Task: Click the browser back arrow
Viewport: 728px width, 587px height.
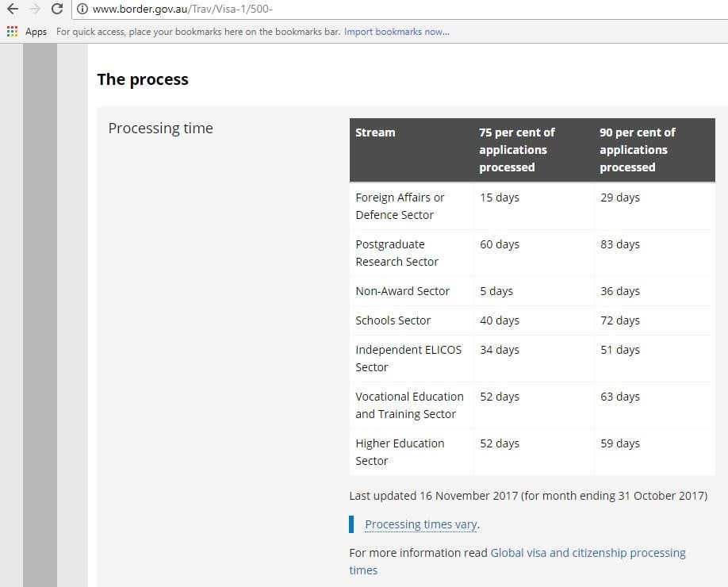Action: click(13, 9)
